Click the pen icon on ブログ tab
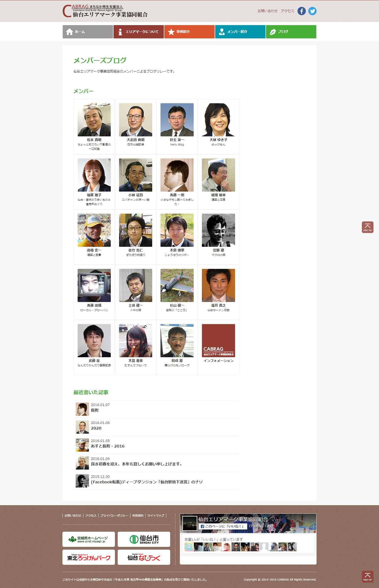379x588 pixels. tap(273, 32)
